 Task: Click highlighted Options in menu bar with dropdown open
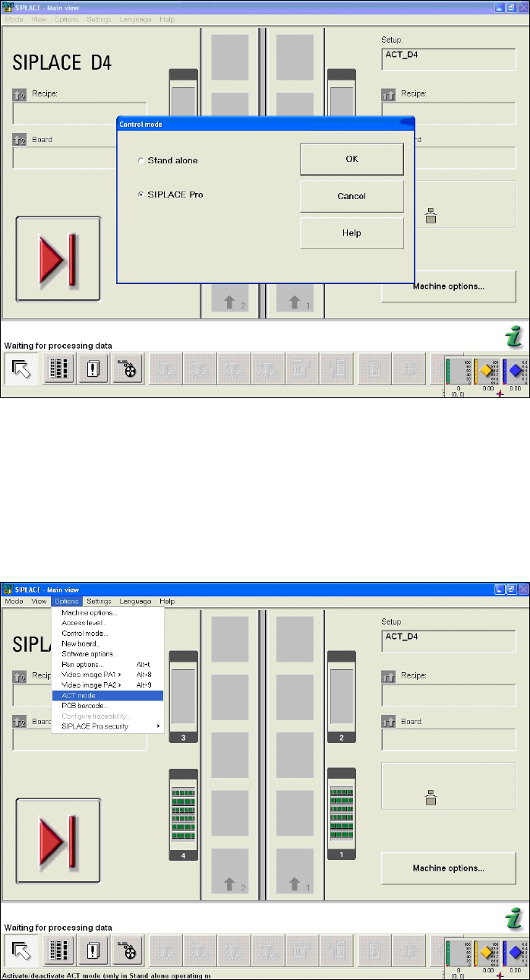click(x=66, y=601)
